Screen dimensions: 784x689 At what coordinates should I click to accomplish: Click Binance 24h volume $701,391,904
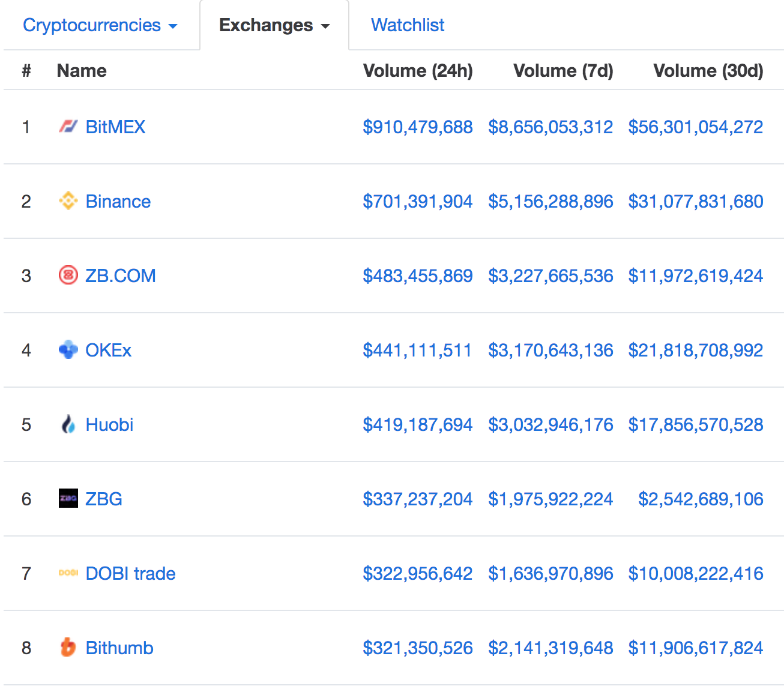coord(418,201)
